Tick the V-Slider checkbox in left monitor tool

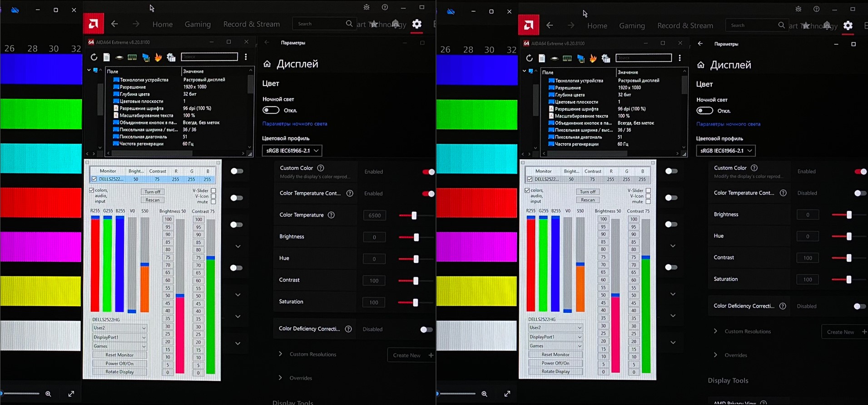(213, 191)
